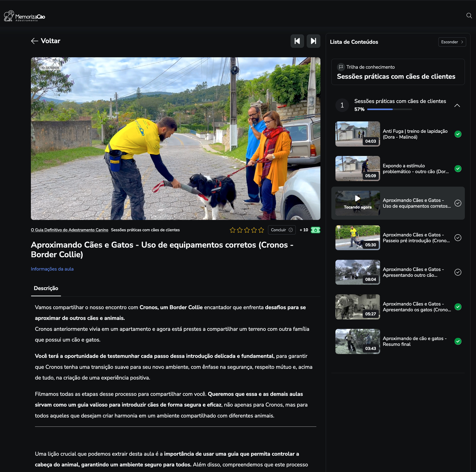Viewport: 476px width, 472px height.
Task: Expand 'Informações da aula' section
Action: click(x=52, y=269)
